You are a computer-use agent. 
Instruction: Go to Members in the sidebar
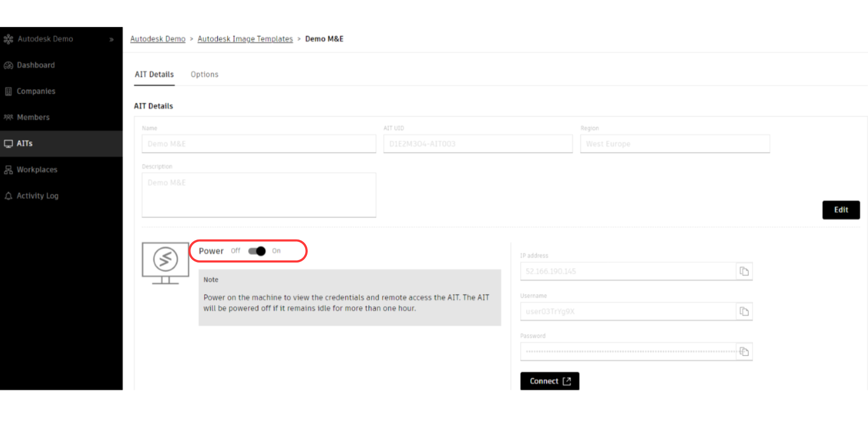(x=61, y=117)
